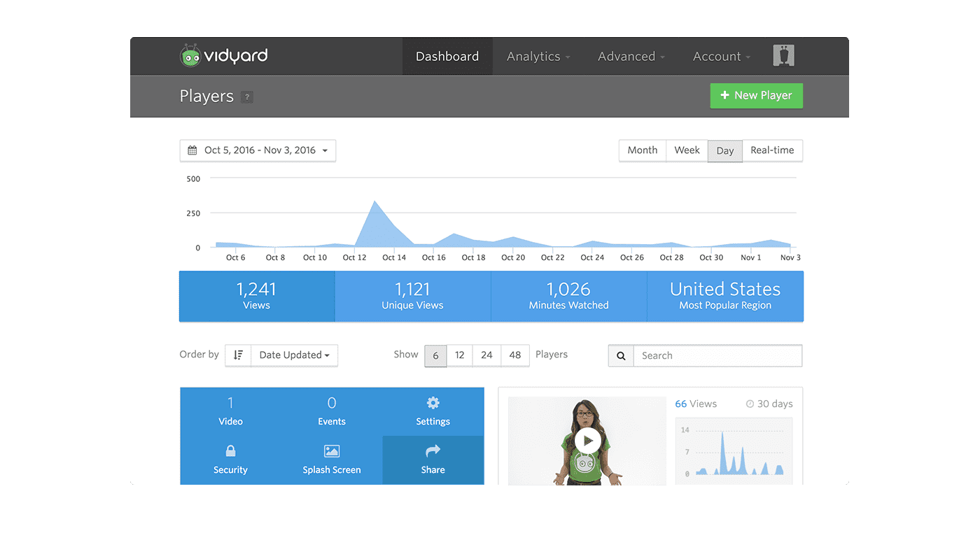Toggle the sort order direction icon

(238, 355)
